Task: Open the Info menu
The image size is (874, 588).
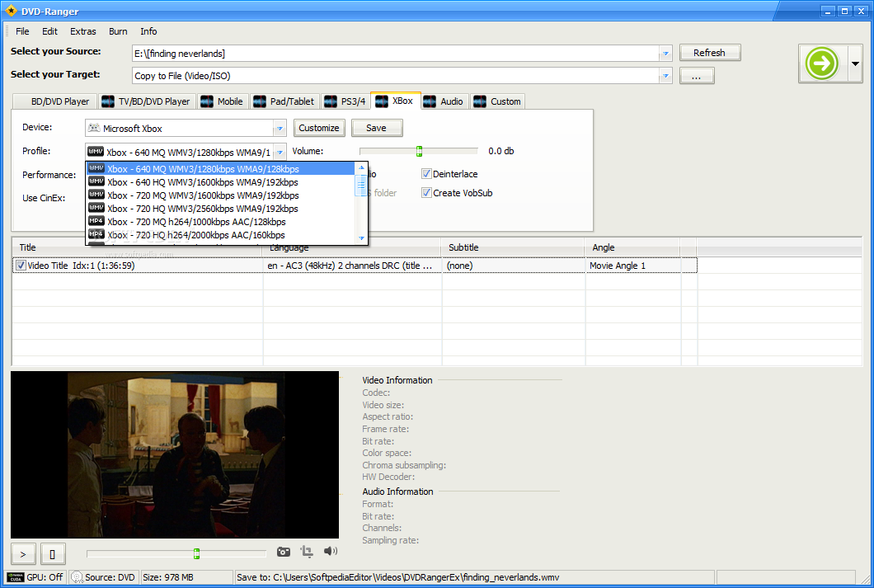Action: (148, 31)
